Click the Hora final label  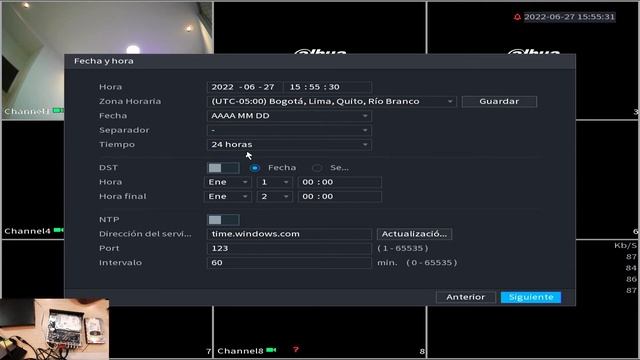122,196
